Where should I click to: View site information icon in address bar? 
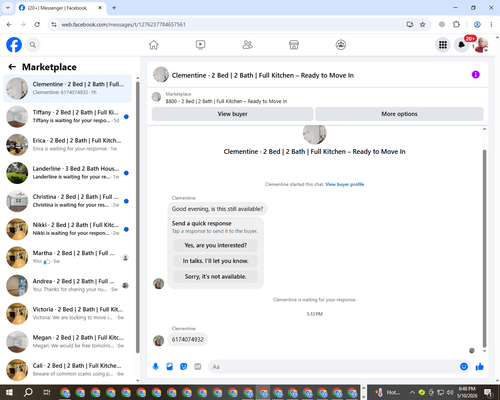click(54, 24)
